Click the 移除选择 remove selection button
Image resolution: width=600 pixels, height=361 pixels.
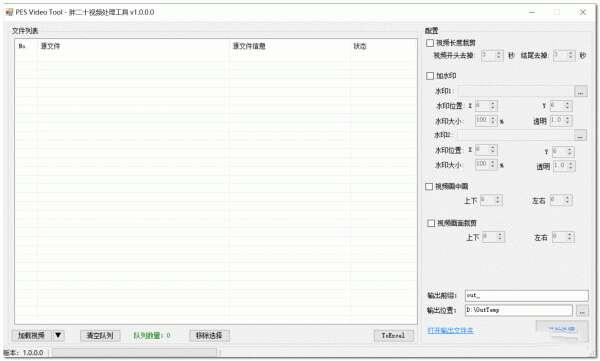[x=209, y=336]
